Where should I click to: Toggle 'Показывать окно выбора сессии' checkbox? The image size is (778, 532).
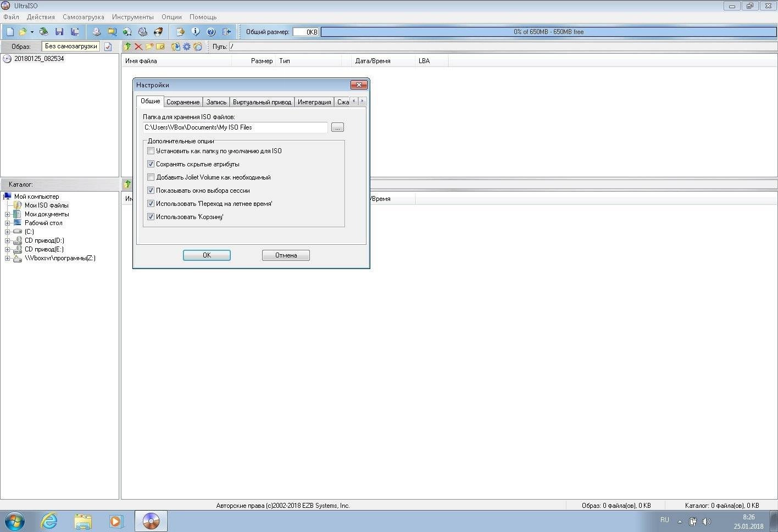click(x=151, y=191)
